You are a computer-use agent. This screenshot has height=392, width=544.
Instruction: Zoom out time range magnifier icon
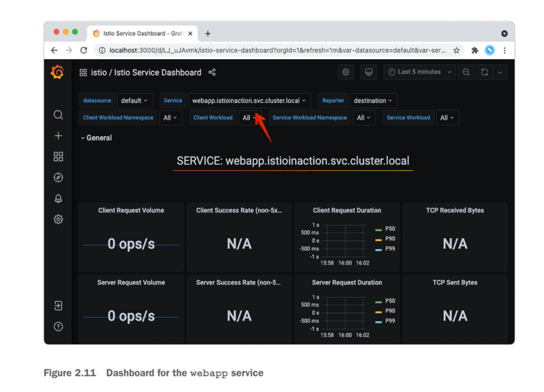[466, 72]
